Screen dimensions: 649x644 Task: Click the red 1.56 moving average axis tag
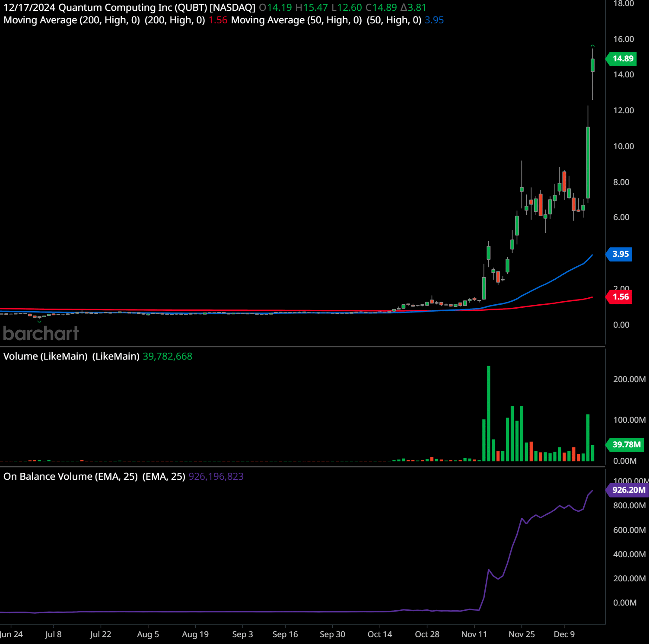tap(620, 297)
